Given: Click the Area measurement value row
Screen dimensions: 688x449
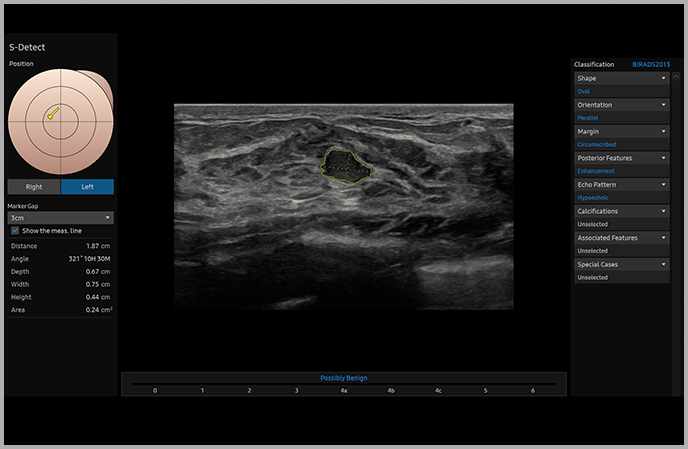Looking at the screenshot, I should pos(60,310).
